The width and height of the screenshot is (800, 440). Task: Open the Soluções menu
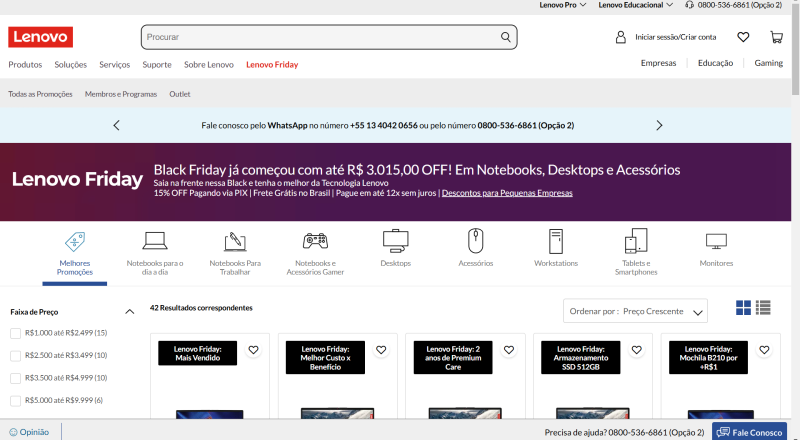(70, 64)
